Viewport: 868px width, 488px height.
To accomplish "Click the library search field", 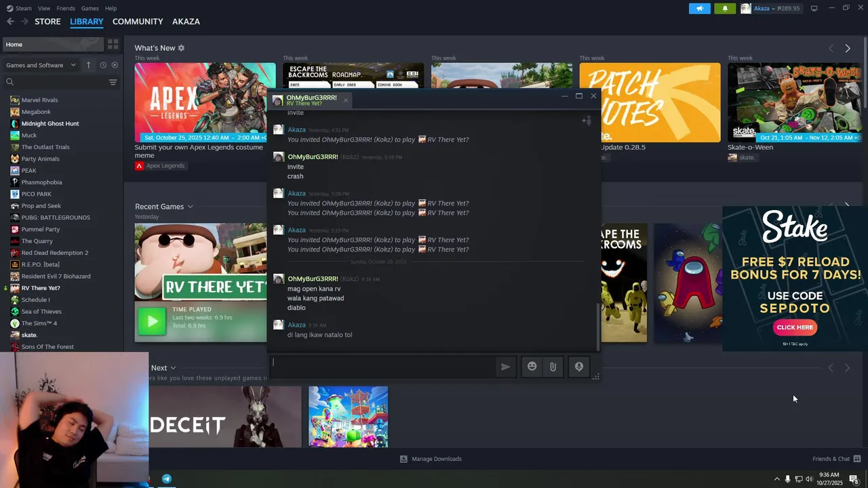I will pos(56,82).
